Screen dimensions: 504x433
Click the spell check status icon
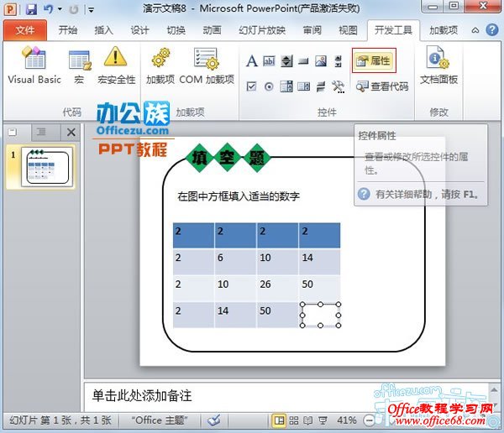(x=213, y=420)
